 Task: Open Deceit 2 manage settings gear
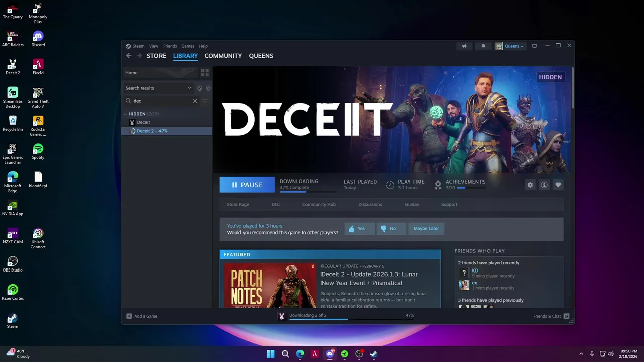pos(530,185)
